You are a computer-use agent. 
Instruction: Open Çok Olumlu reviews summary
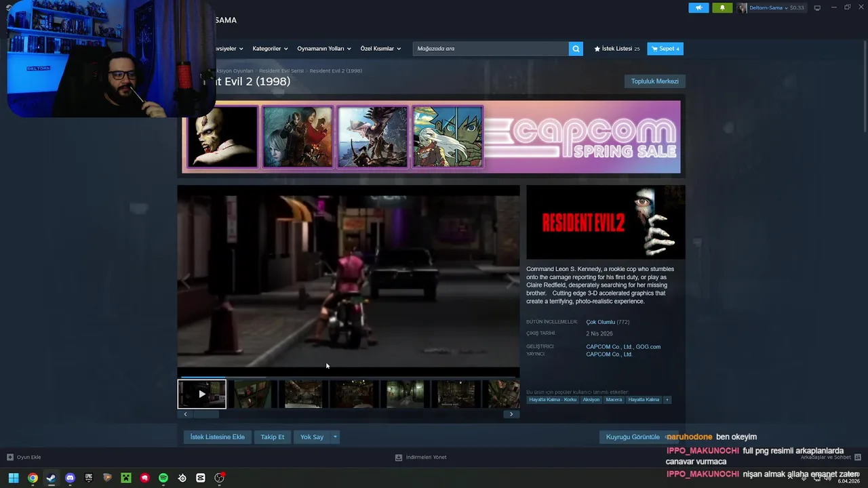[600, 322]
